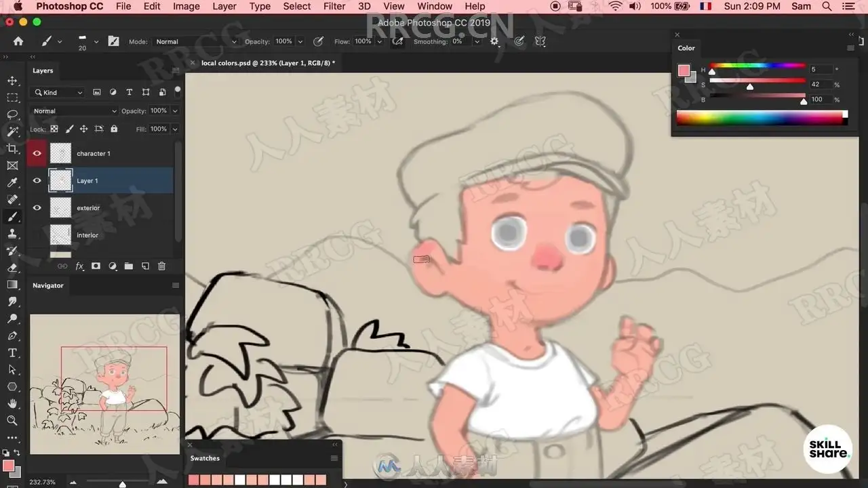The image size is (868, 488).
Task: Expand the Flow slider arrow
Action: coord(380,41)
